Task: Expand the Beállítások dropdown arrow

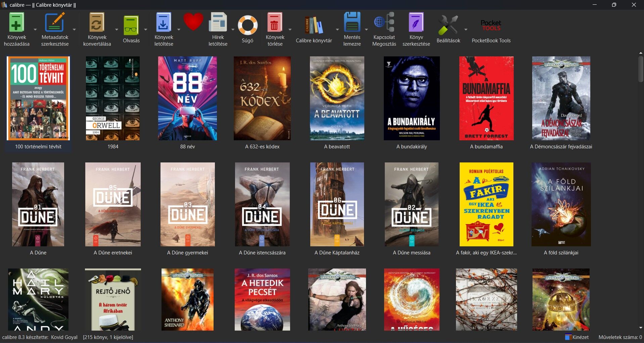Action: tap(466, 30)
